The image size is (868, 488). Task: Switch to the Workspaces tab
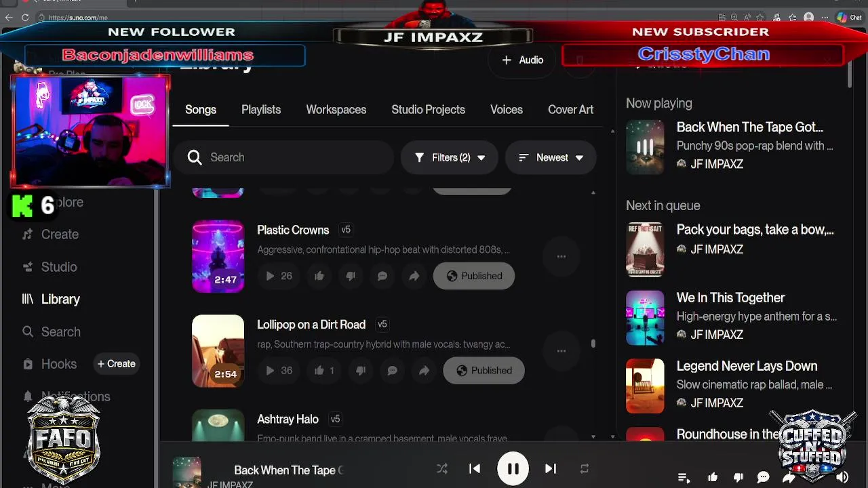point(336,110)
